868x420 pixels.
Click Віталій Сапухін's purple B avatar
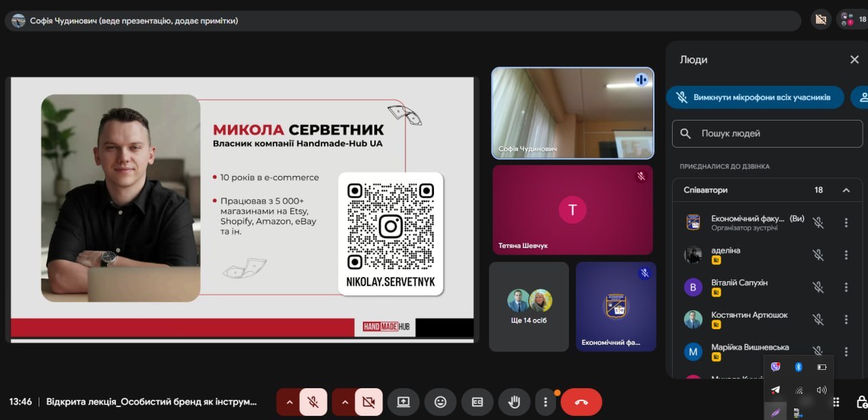[693, 287]
